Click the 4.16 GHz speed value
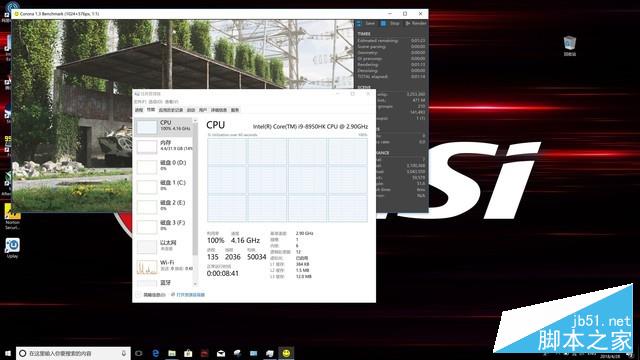Viewport: 640px width, 360px height. click(x=245, y=240)
